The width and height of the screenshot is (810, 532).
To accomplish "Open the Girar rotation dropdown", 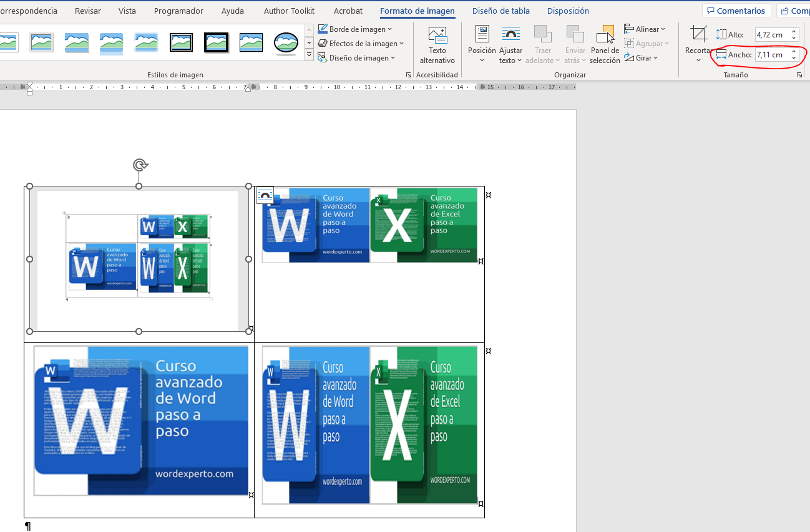I will 645,58.
